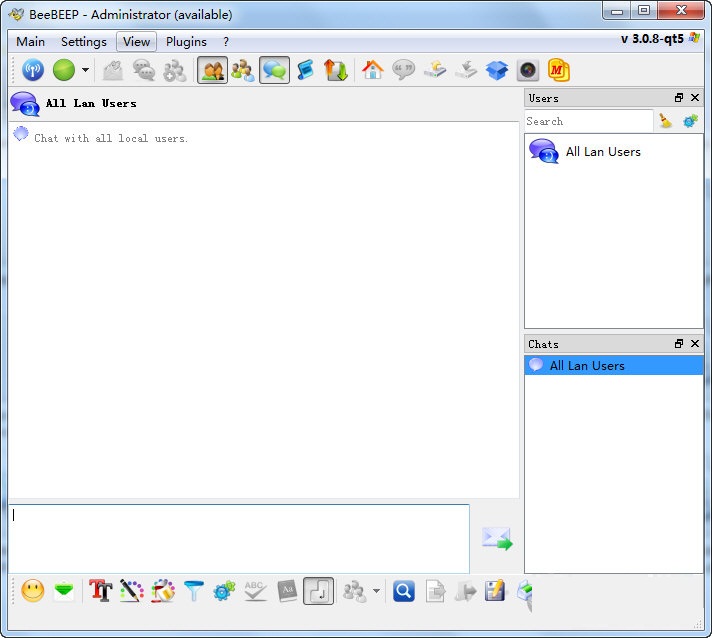Clear user search with broom icon

pos(666,121)
